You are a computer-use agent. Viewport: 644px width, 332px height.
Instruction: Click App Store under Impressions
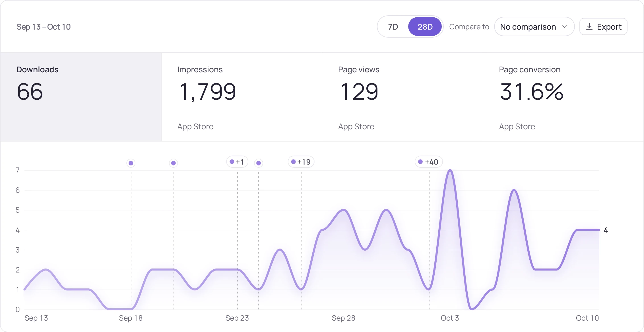[195, 126]
